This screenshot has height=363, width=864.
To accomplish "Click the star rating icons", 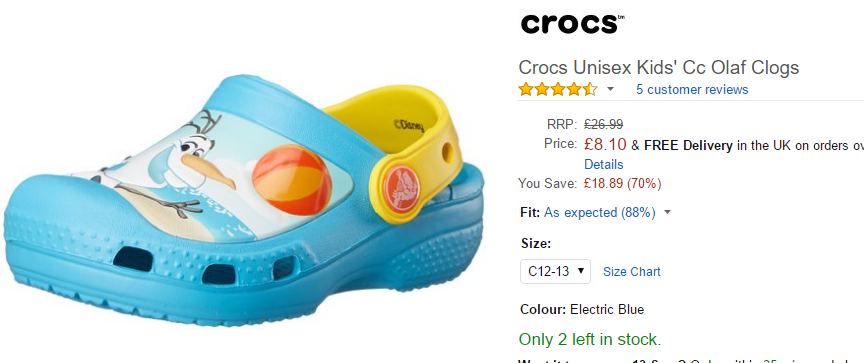I will pos(558,89).
